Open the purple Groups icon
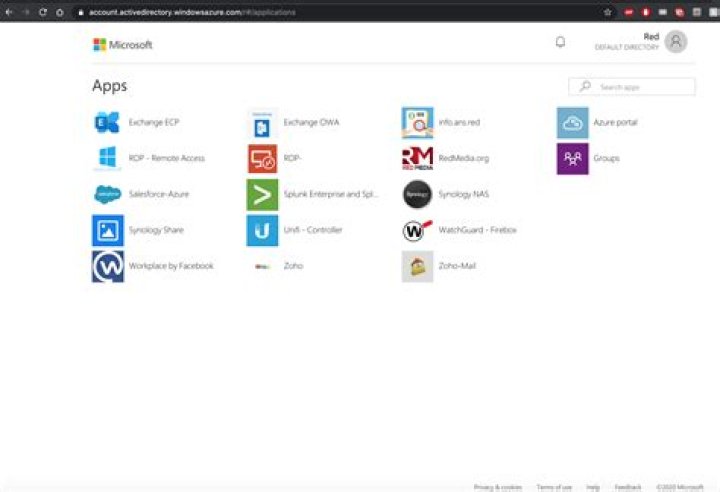720x492 pixels. point(573,158)
